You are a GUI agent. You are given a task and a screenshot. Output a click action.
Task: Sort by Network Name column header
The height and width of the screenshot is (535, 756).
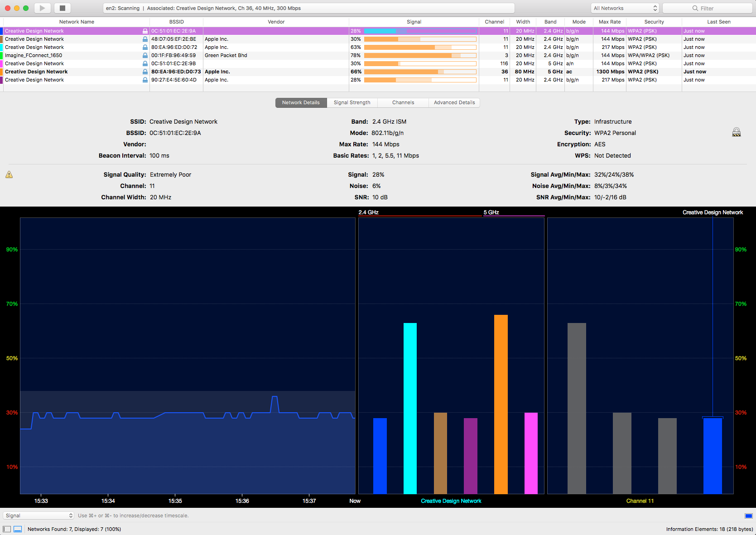tap(77, 22)
